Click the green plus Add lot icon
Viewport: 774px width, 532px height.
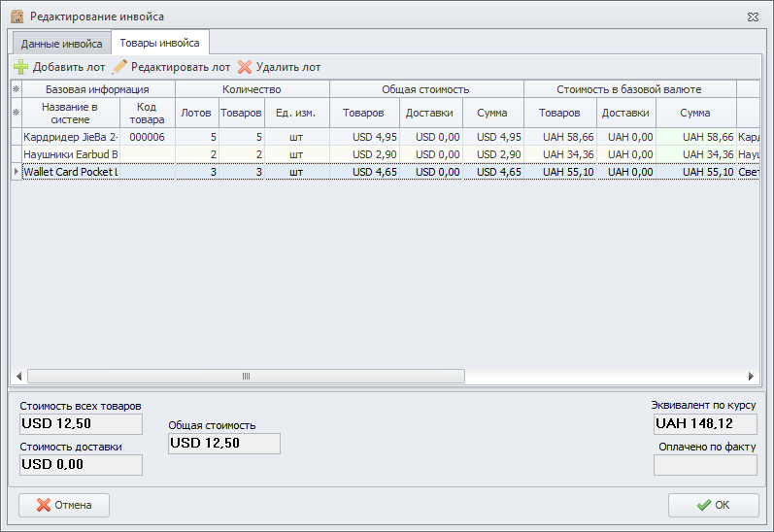point(20,67)
